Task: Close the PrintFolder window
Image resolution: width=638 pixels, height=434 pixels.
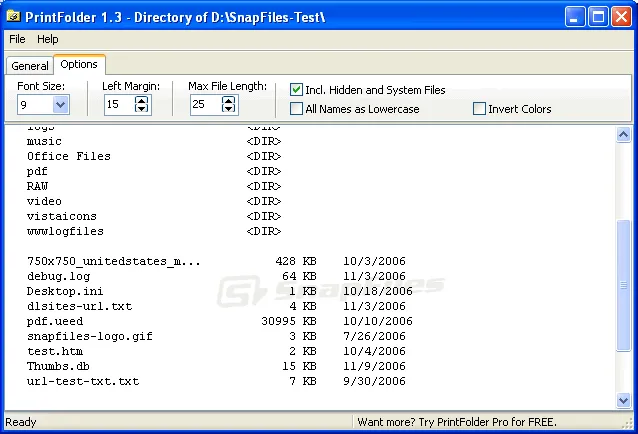Action: click(x=622, y=17)
